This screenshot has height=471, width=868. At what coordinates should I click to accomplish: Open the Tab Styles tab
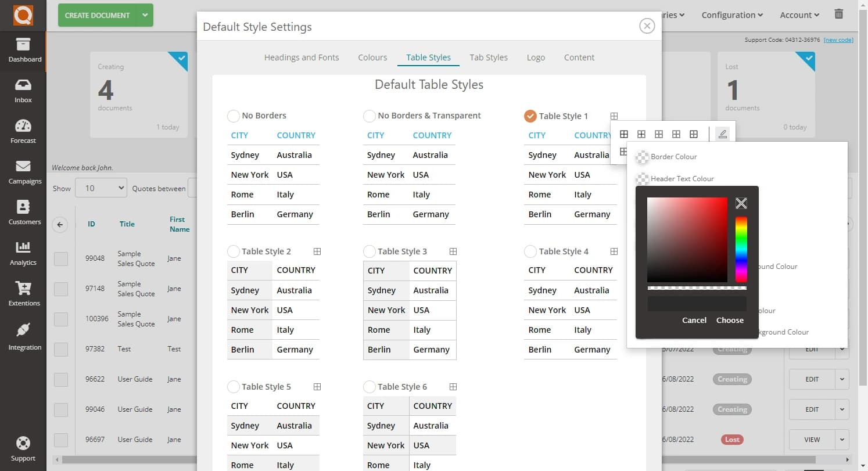point(489,57)
